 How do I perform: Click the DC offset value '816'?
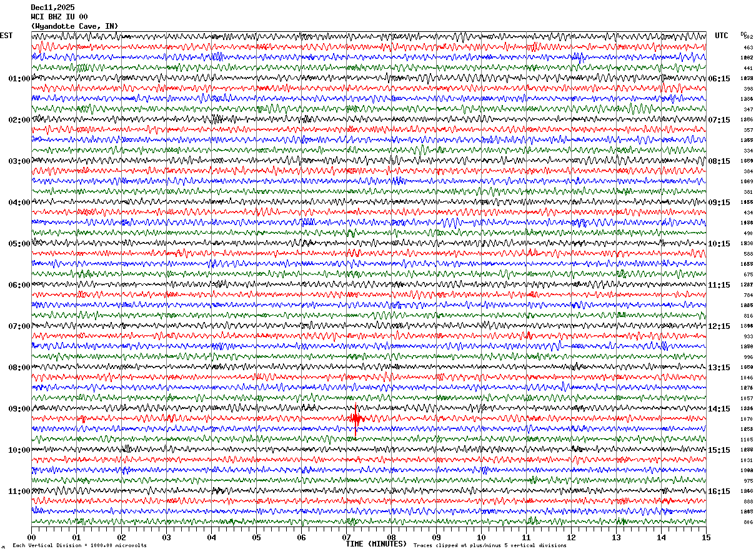point(748,316)
